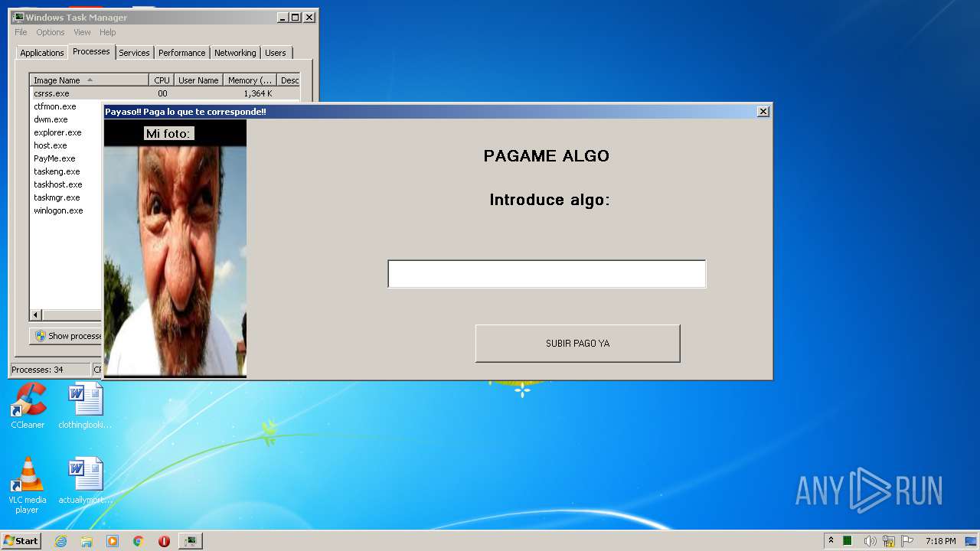Image resolution: width=980 pixels, height=551 pixels.
Task: Select PayMe.exe process row
Action: pyautogui.click(x=67, y=158)
